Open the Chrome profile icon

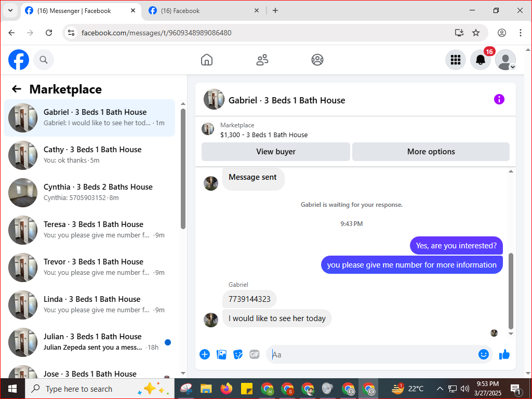click(x=501, y=33)
